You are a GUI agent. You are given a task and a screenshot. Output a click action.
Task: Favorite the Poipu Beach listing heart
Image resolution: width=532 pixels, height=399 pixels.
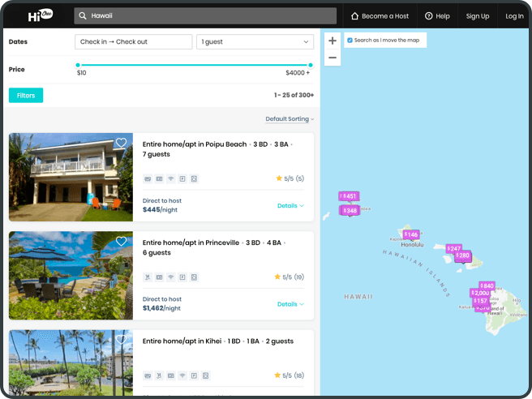(121, 143)
